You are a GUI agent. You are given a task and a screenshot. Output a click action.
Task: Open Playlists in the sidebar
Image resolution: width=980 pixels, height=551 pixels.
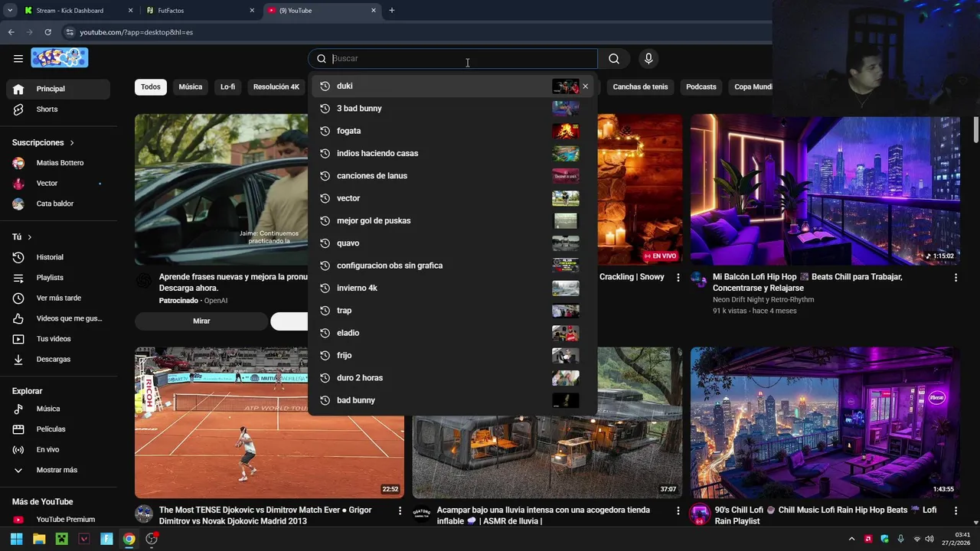[x=58, y=278]
